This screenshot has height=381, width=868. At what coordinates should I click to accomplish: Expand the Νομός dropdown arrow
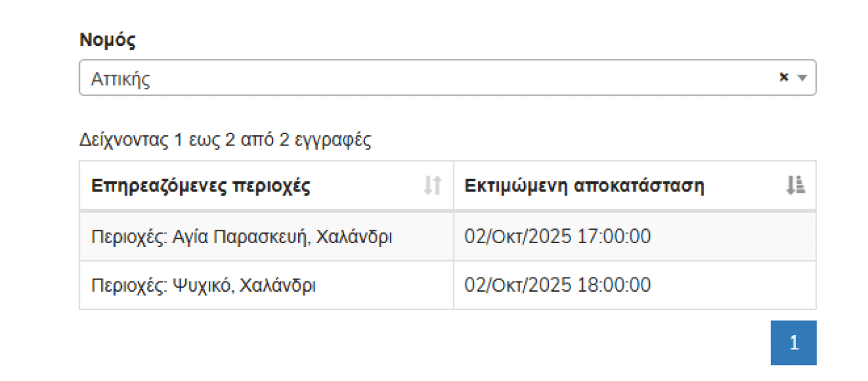[803, 78]
